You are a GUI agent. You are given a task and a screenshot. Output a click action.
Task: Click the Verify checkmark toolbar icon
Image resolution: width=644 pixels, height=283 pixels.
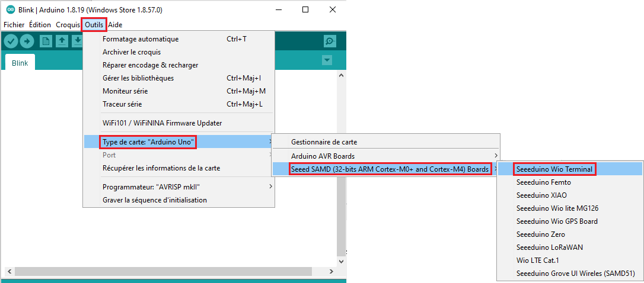coord(11,41)
